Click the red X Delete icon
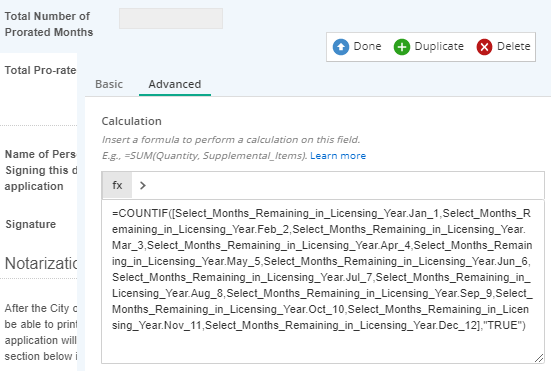This screenshot has width=551, height=371. pyautogui.click(x=484, y=47)
